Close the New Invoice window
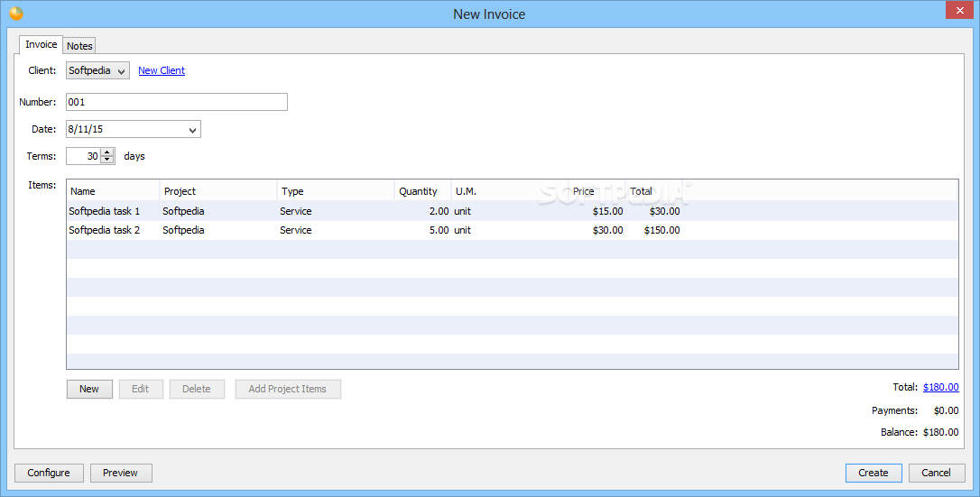Screen dimensions: 980x497 tap(959, 11)
